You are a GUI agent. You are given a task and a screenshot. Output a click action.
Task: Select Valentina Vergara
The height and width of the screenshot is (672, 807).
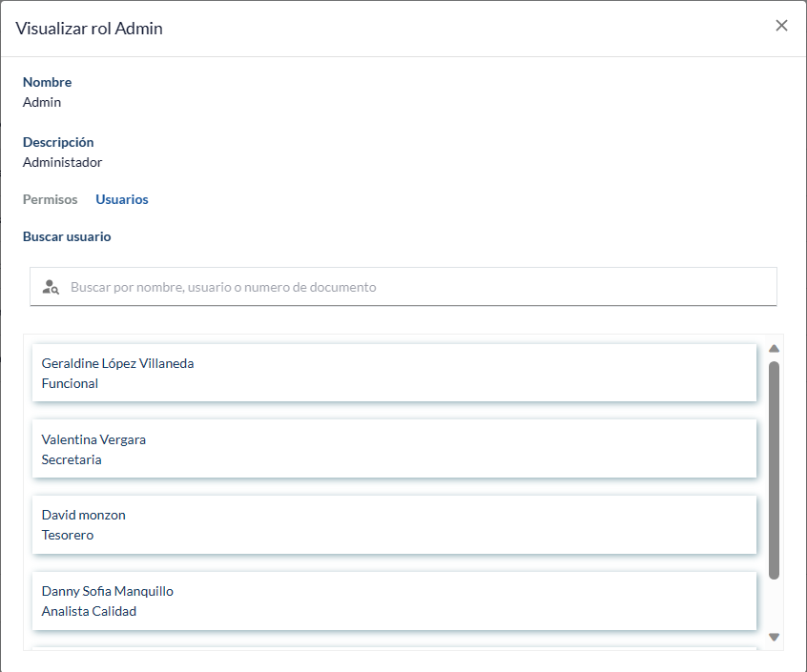[x=394, y=448]
